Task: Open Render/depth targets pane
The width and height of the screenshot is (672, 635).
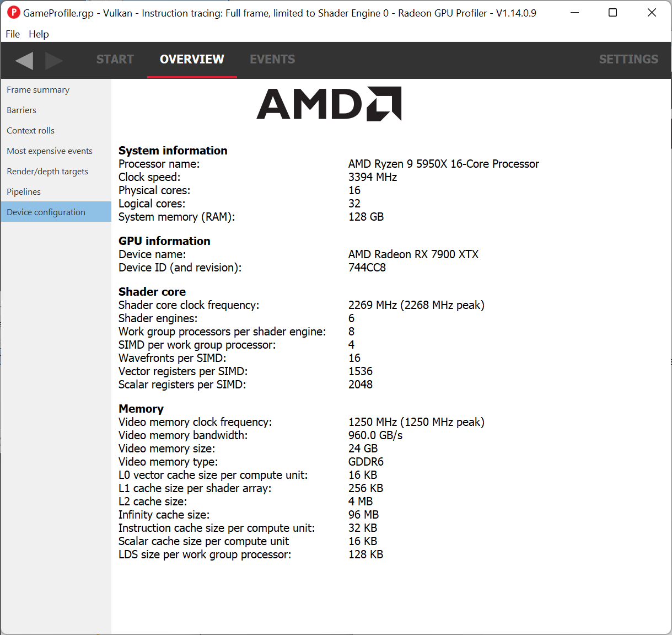Action: coord(56,171)
